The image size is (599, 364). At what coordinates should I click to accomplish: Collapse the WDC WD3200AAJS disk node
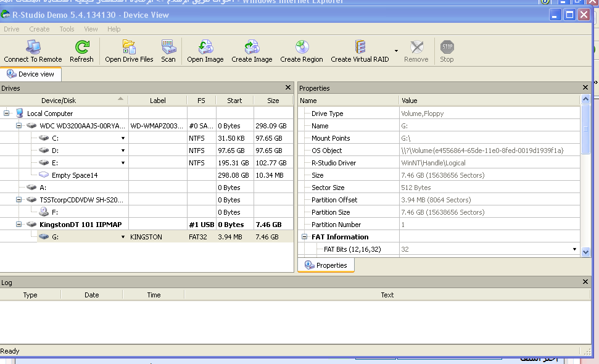[19, 125]
